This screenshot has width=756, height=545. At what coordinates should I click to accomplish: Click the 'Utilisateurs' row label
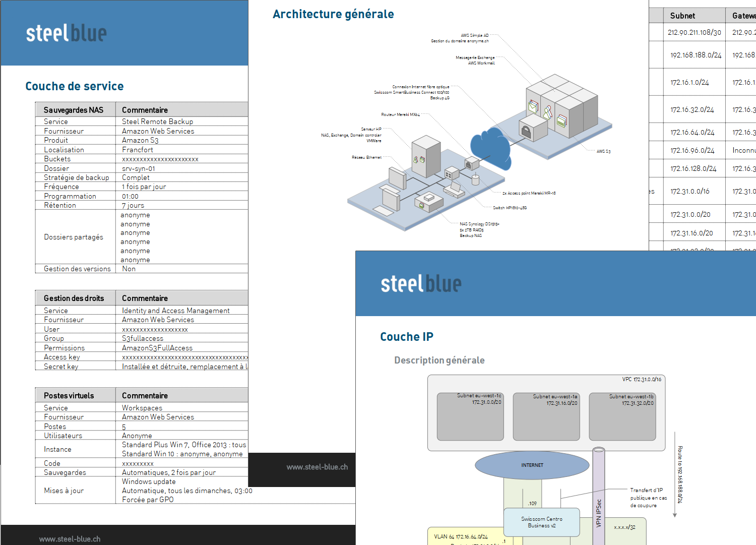(63, 436)
